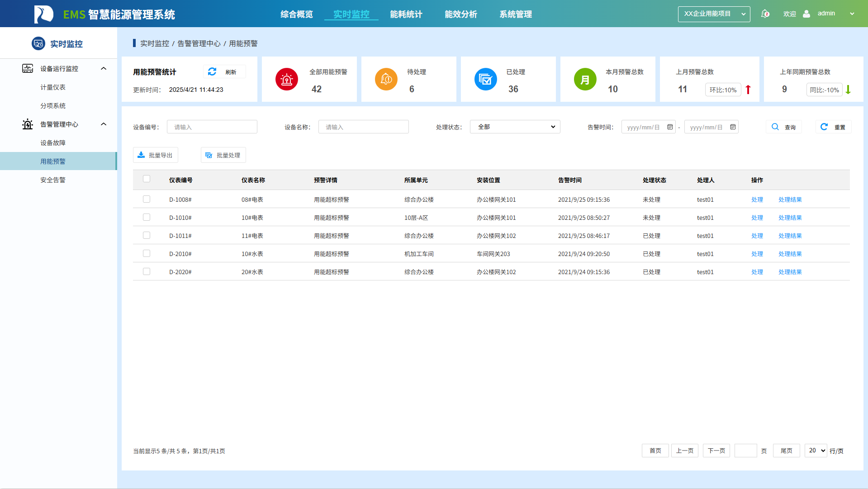Click the 告警管理中心 alarm icon
The image size is (868, 489).
tap(28, 124)
